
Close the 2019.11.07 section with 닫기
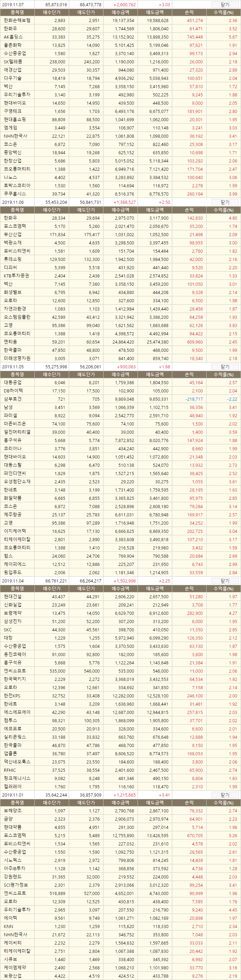[x=224, y=4]
